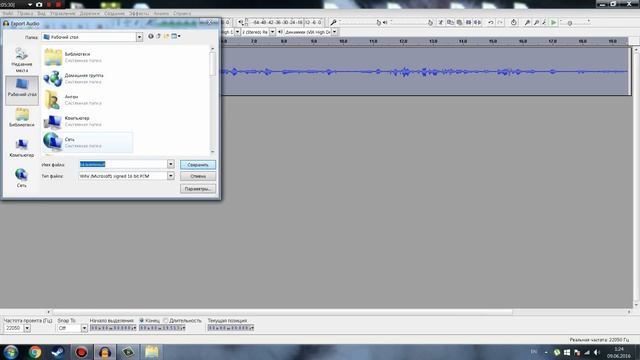Click the Paste icon in edit toolbar
The image size is (640, 360).
(x=459, y=22)
